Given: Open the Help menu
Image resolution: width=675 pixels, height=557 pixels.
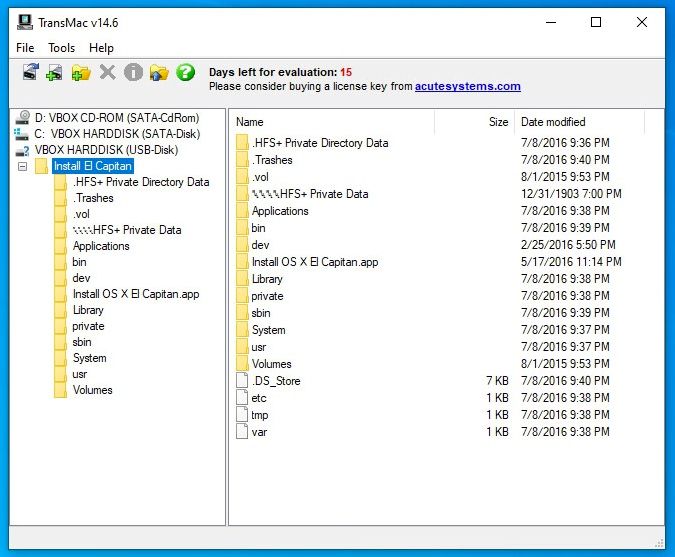Looking at the screenshot, I should tap(101, 48).
